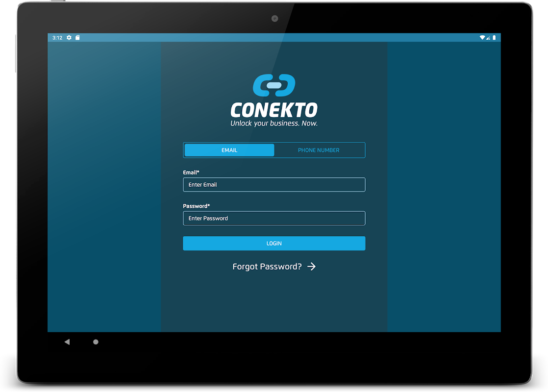548x392 pixels.
Task: Tap the Android back navigation button
Action: (x=67, y=342)
